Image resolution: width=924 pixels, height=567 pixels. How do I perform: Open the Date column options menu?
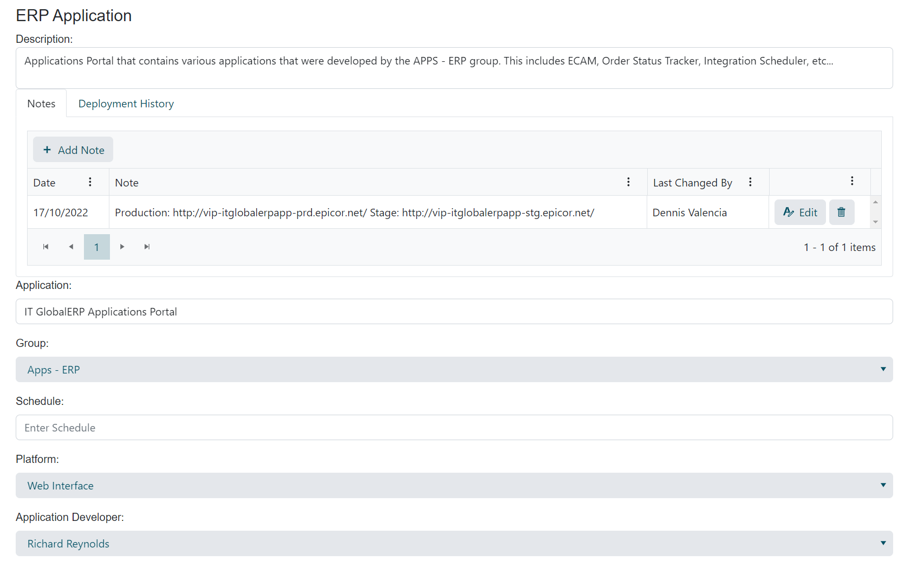pos(90,182)
